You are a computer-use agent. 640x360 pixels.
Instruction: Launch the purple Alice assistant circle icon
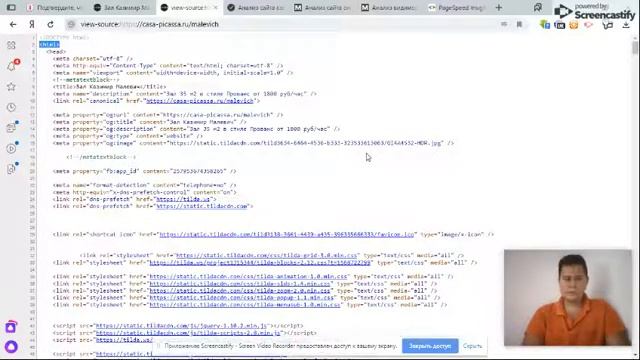[x=11, y=347]
